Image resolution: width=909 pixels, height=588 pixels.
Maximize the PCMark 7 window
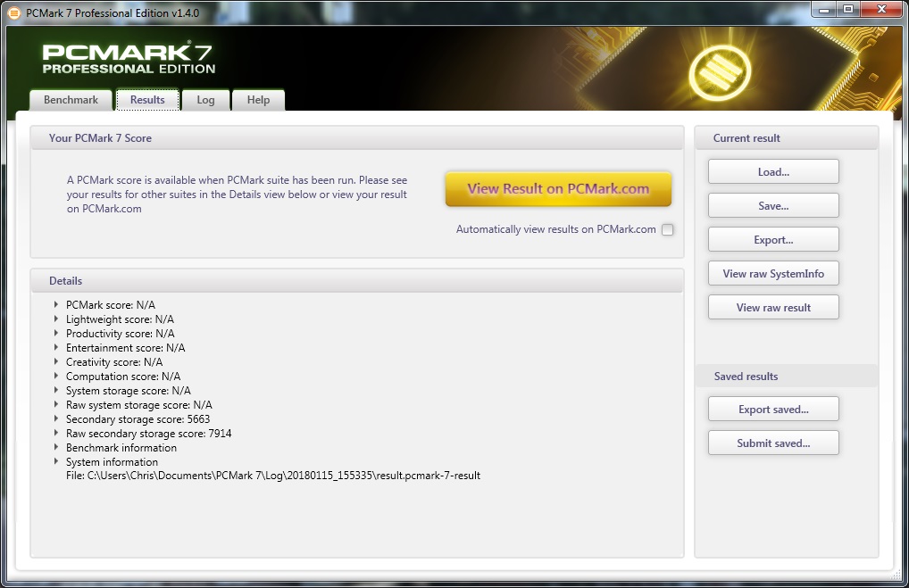tap(848, 9)
